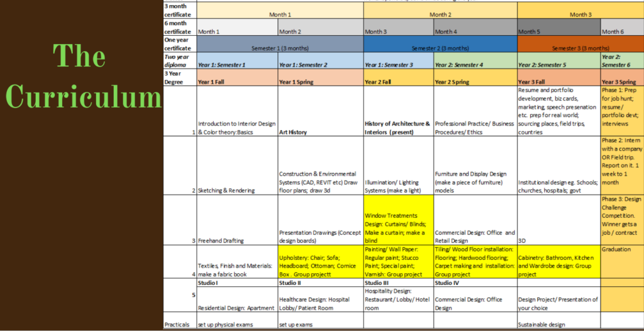644x331 pixels.
Task: Select the 'Practicals' row label
Action: [x=179, y=325]
